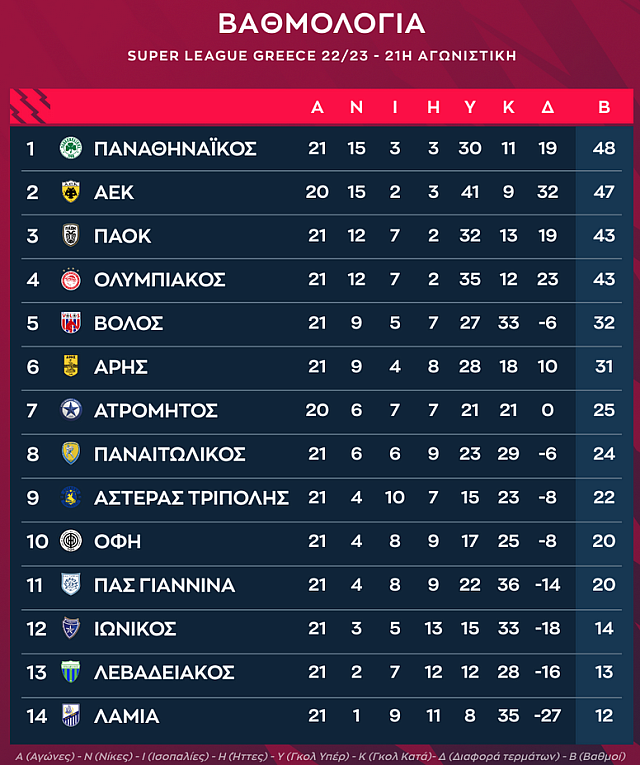Click the ΛΑΜΙΑ team crest
640x765 pixels.
point(71,716)
